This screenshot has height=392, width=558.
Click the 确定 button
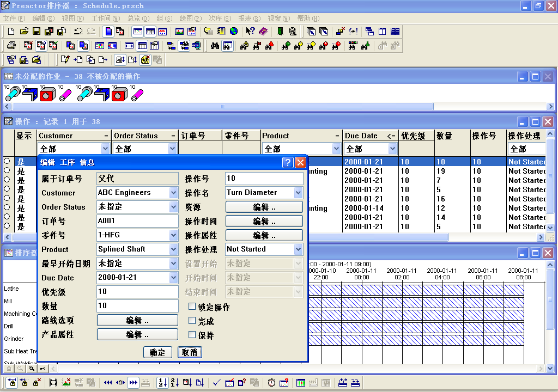[x=157, y=352]
